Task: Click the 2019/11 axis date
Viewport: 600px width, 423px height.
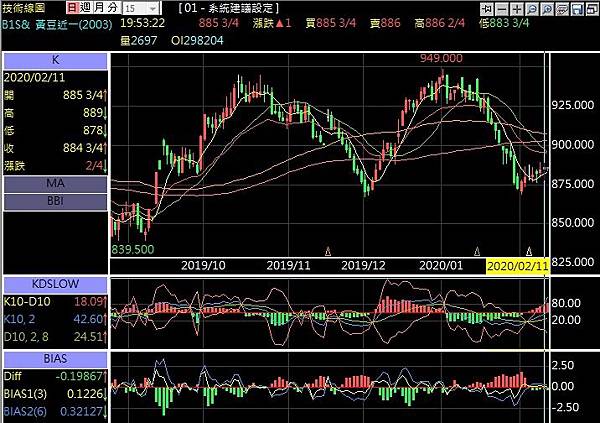Action: pos(288,266)
